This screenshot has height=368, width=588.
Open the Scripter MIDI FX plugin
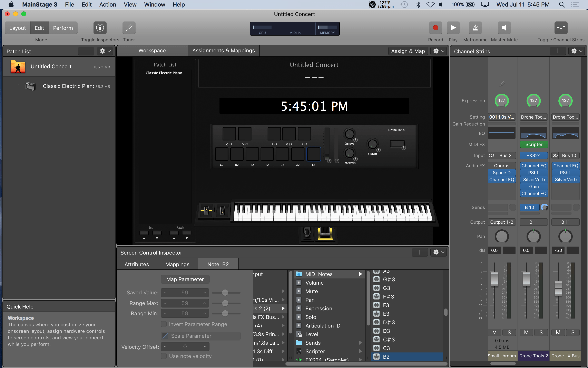tap(533, 144)
